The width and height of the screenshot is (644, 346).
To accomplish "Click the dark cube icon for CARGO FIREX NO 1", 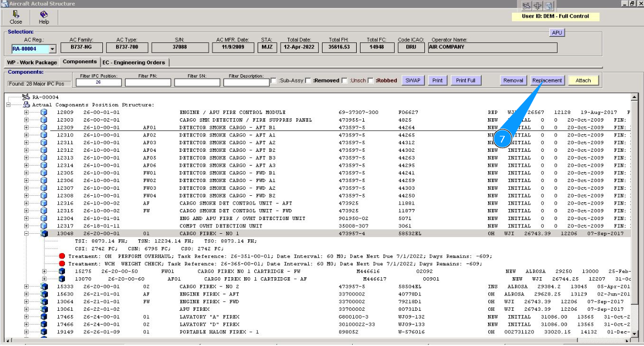I will click(44, 233).
